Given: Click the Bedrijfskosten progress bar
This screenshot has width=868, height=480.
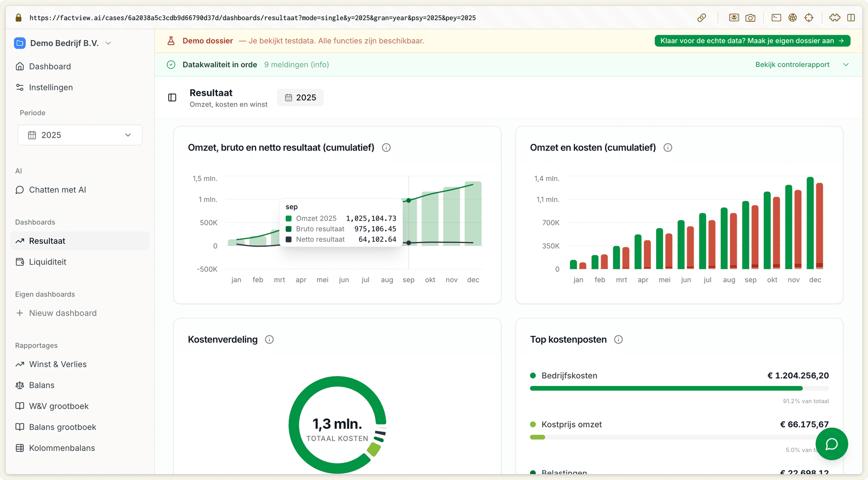Looking at the screenshot, I should (679, 388).
